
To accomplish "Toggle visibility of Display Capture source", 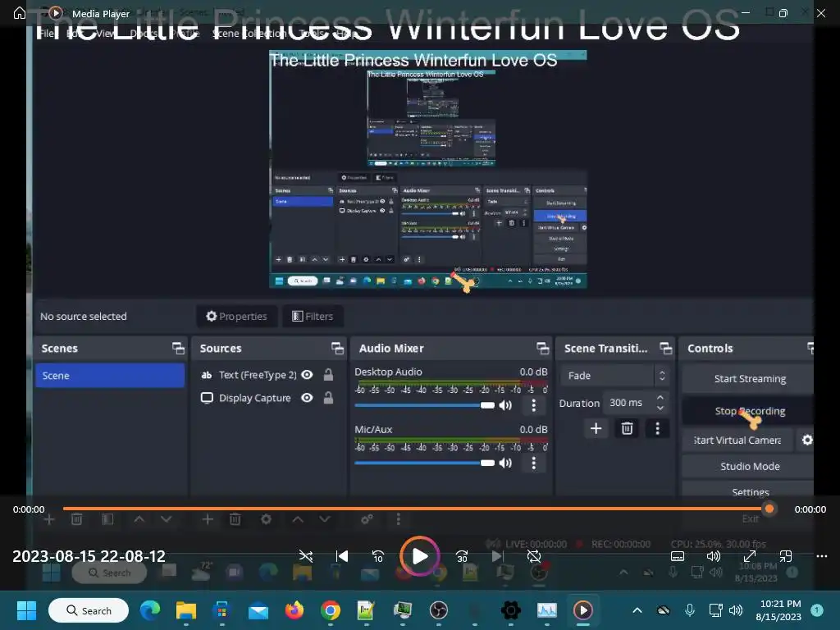I will (307, 398).
